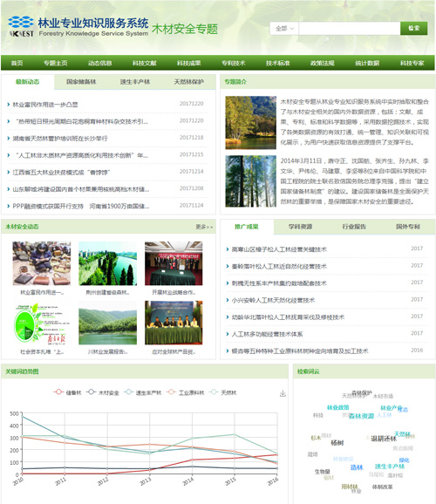Click 造林 in the word cloud

(357, 467)
